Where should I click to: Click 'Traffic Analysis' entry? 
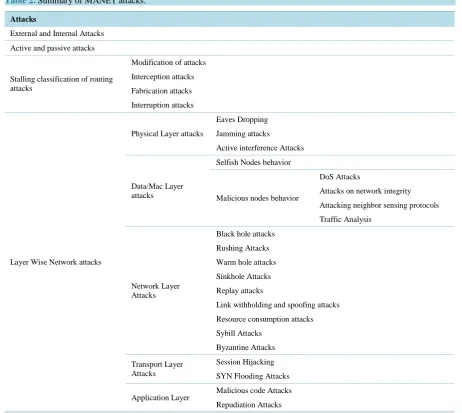point(345,219)
